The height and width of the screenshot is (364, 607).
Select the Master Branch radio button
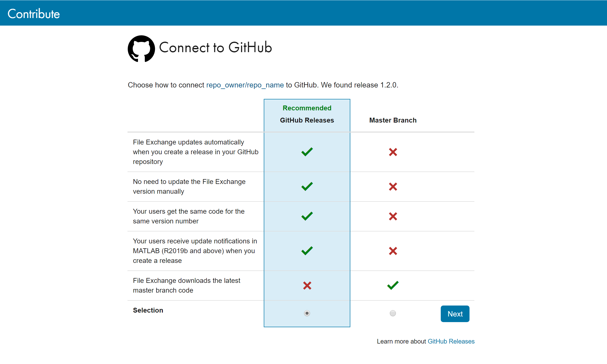coord(392,313)
